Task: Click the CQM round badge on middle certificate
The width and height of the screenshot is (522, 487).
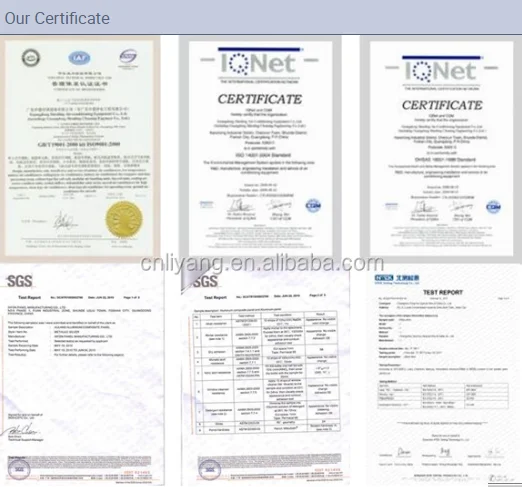Action: 313,205
